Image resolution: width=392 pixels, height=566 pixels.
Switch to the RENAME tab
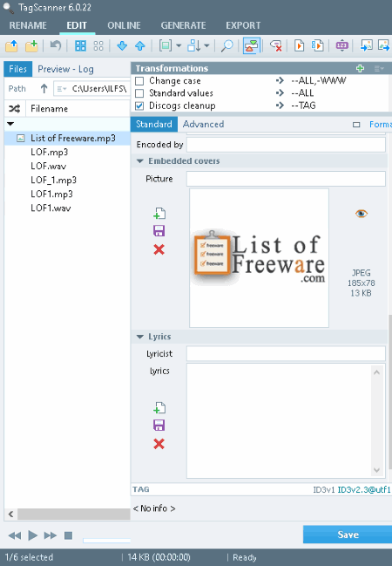[x=28, y=25]
